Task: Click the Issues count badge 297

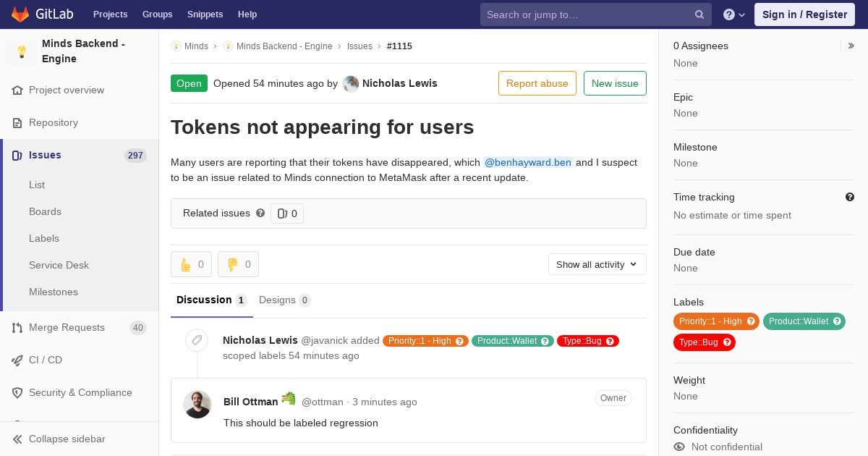Action: [x=135, y=156]
